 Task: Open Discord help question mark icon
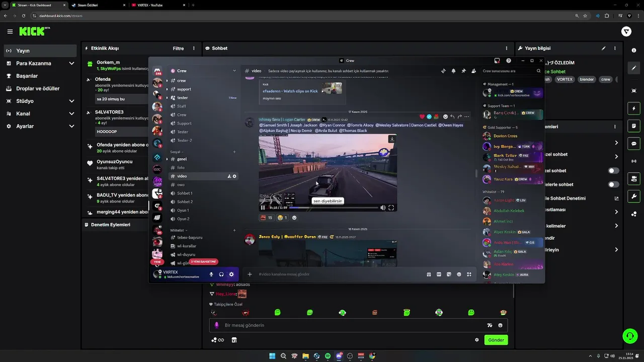509,60
